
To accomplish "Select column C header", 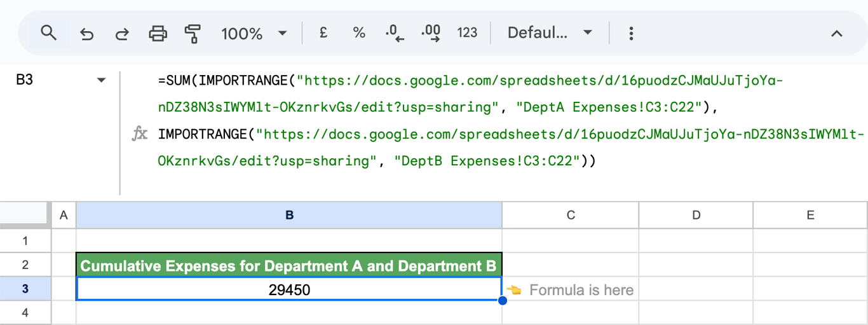I will [x=571, y=215].
